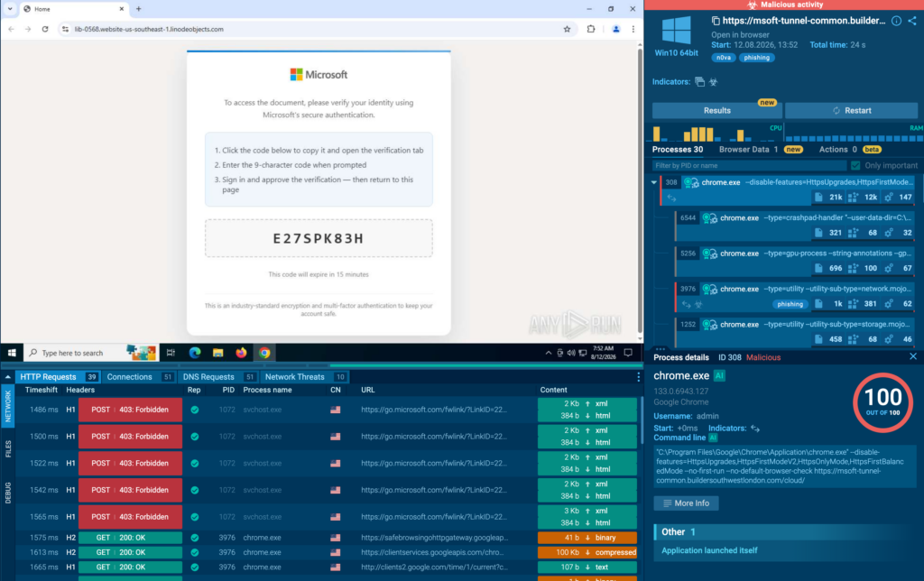Click the n0va tag
This screenshot has width=924, height=581.
click(724, 58)
